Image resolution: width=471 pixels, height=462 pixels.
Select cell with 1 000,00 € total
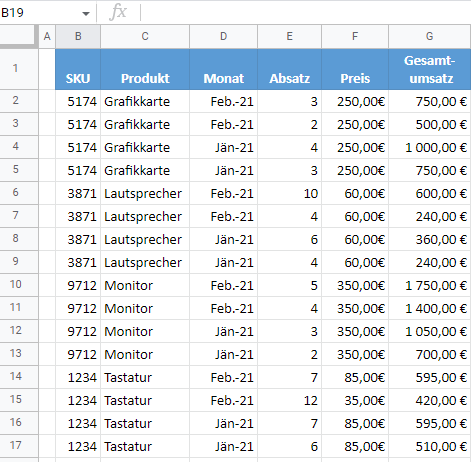point(430,147)
